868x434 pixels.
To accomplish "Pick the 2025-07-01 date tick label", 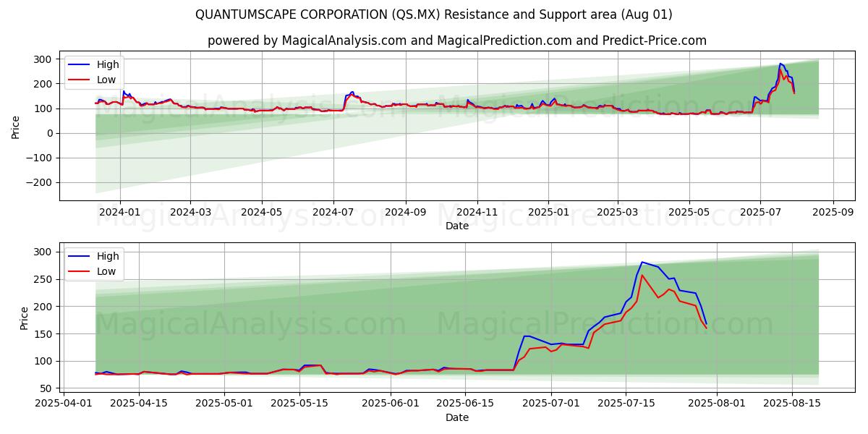I will pyautogui.click(x=551, y=404).
